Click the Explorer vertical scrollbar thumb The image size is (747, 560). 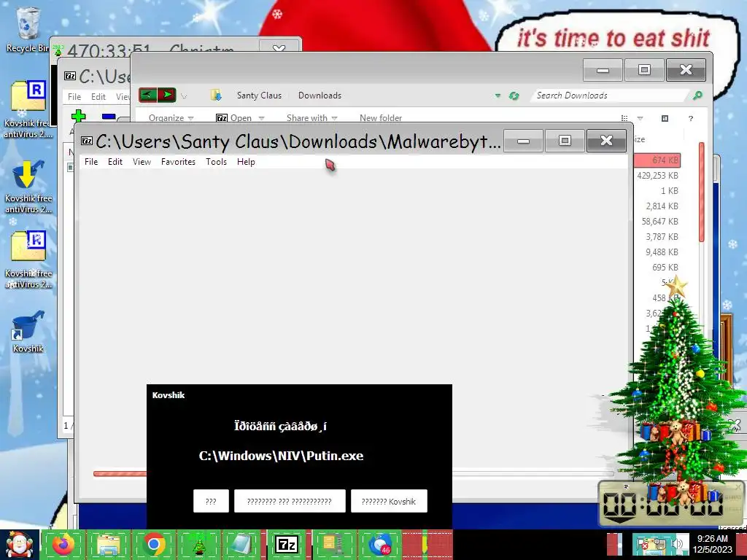click(x=701, y=192)
